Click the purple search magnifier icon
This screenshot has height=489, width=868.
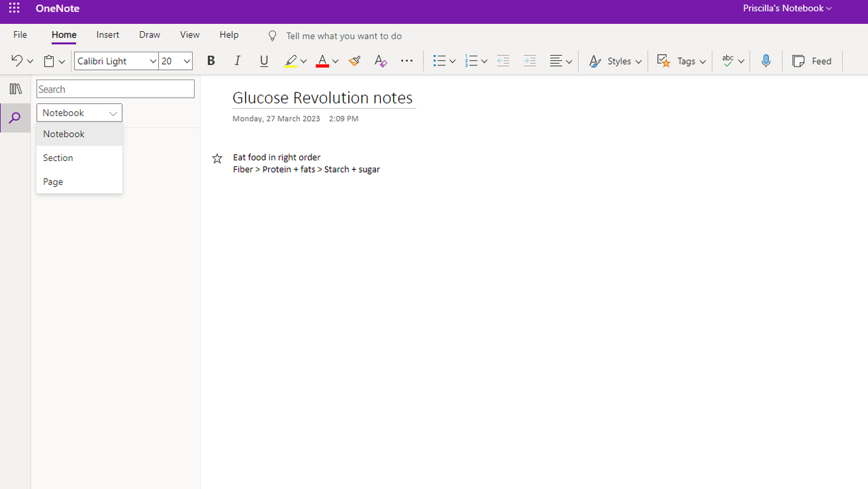click(x=15, y=118)
